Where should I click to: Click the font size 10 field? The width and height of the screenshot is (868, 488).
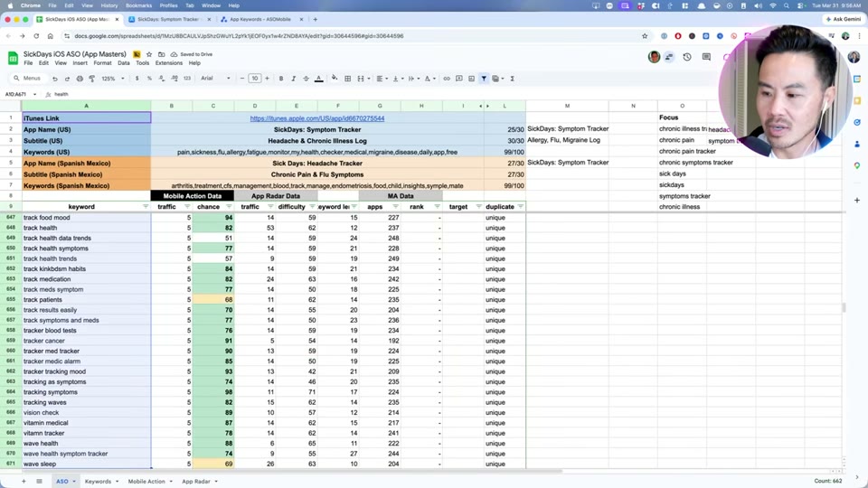click(x=255, y=79)
